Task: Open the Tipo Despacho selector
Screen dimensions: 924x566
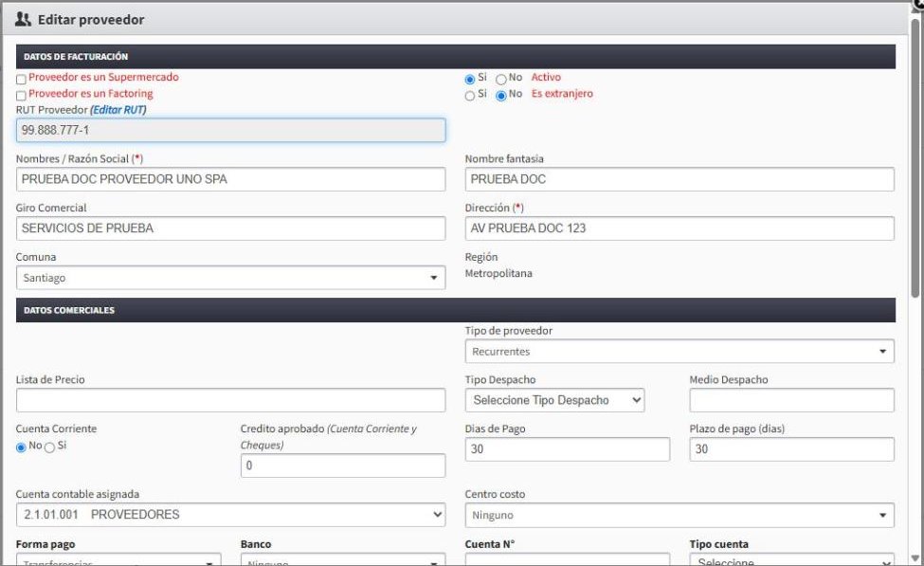Action: pos(554,400)
